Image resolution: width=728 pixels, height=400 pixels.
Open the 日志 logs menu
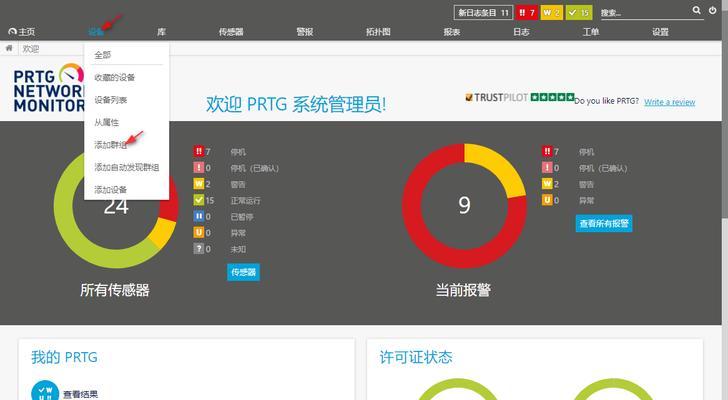pos(521,32)
